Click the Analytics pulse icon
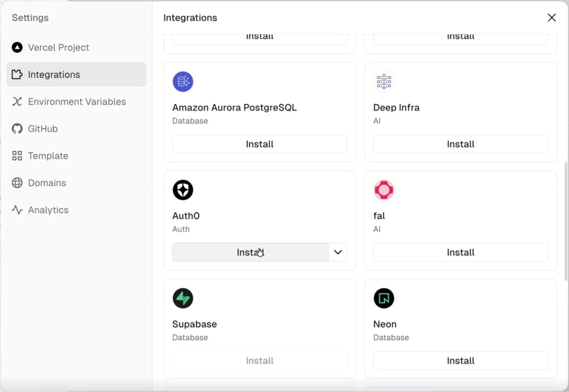 [x=17, y=210]
